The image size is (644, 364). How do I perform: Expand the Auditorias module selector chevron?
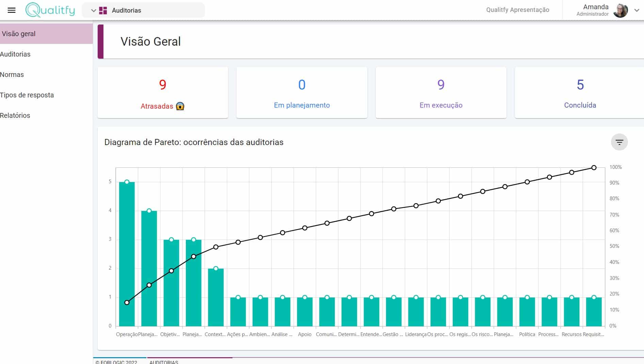pos(93,11)
